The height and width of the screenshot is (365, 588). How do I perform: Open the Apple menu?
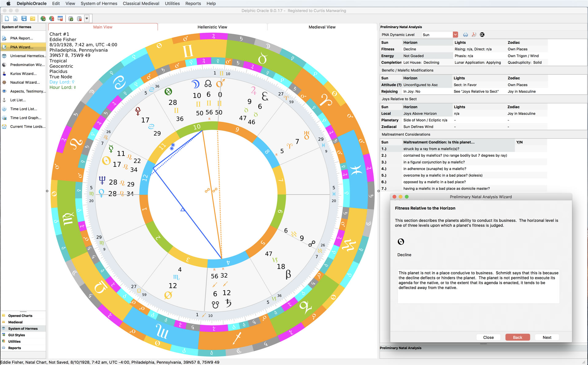click(8, 3)
